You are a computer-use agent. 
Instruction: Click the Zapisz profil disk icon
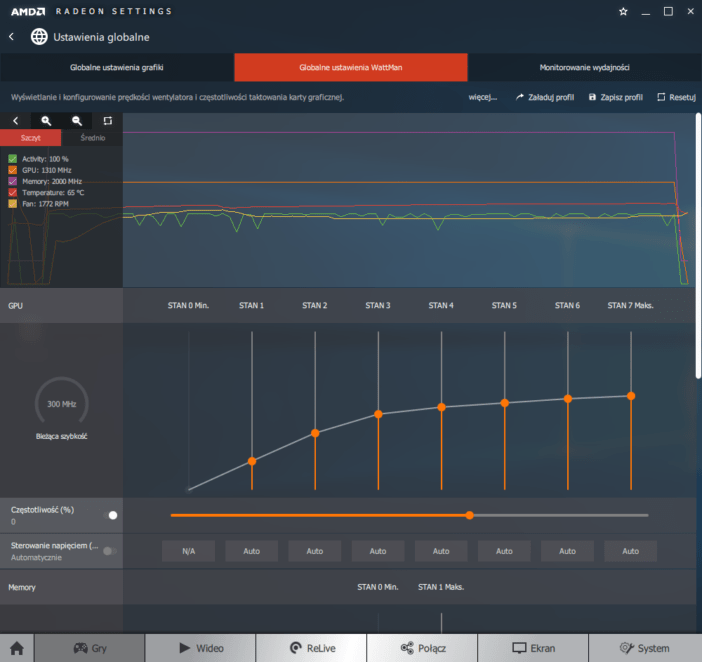tap(592, 97)
